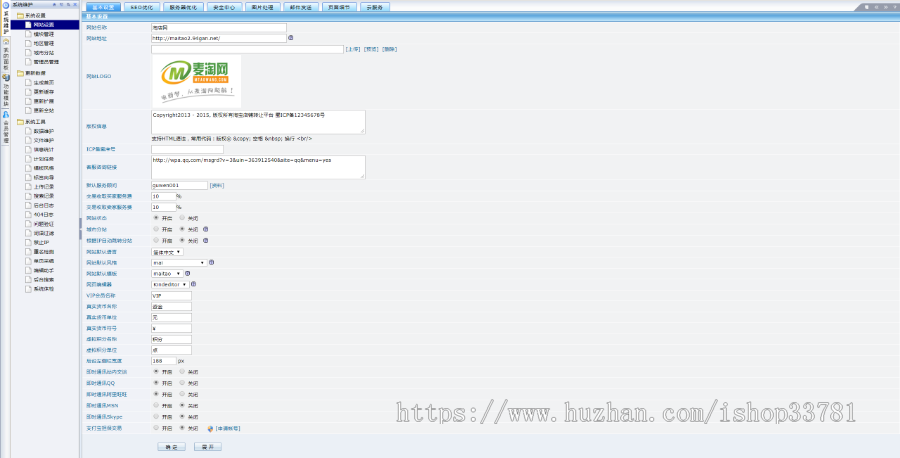Switch to the 安全中心 tab
This screenshot has height=458, width=900.
tap(224, 7)
